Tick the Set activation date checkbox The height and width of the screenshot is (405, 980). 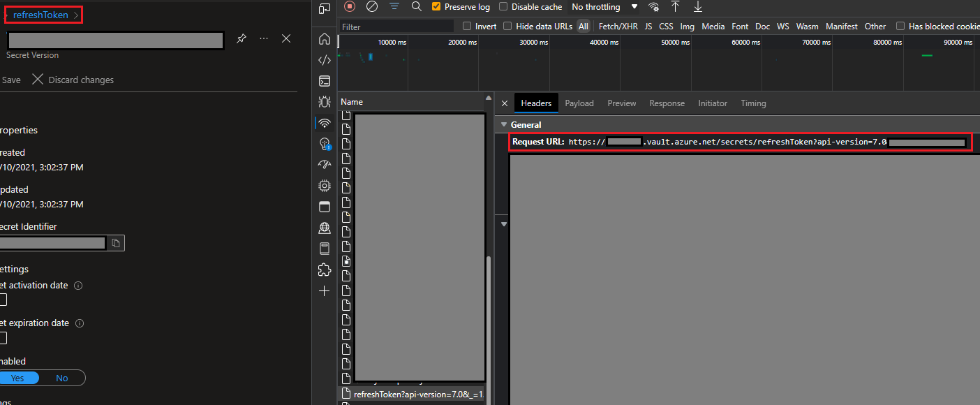2,300
